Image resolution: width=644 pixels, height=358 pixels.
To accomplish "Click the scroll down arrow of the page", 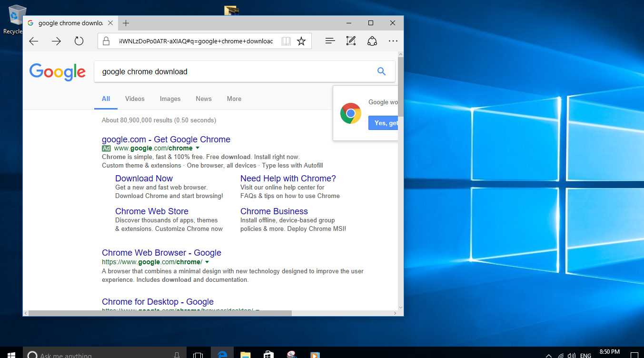I will click(401, 307).
